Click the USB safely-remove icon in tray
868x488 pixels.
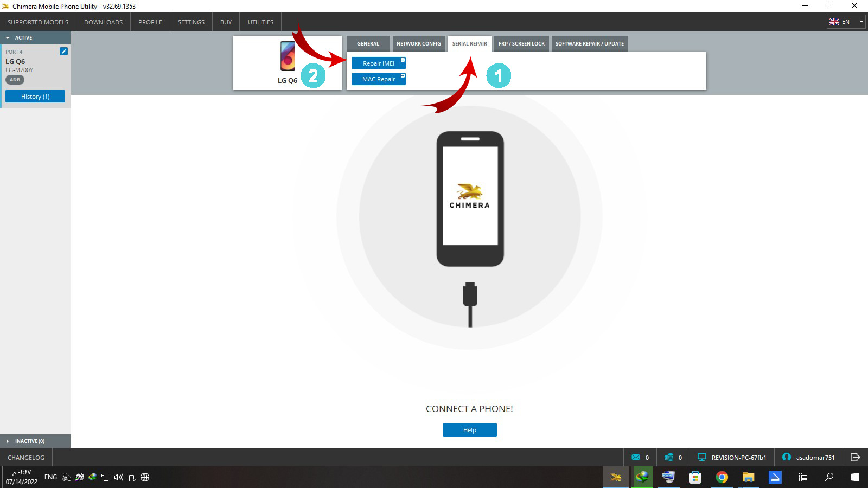coord(132,477)
